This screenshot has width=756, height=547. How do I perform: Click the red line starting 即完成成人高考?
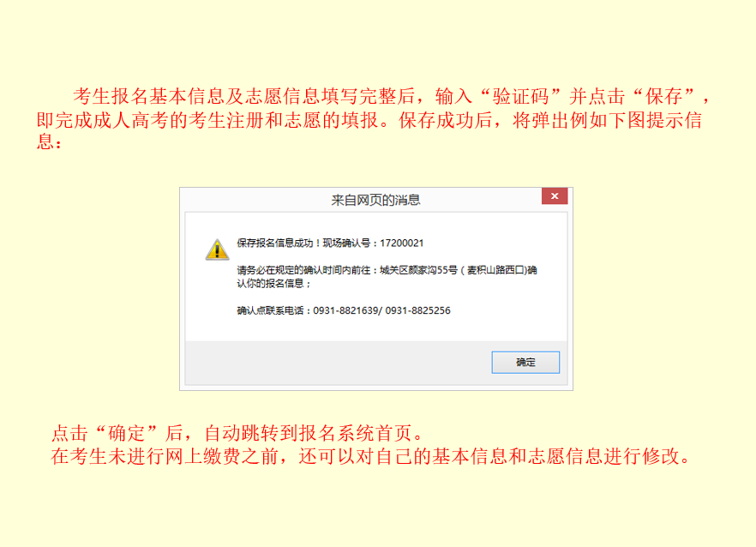(369, 120)
